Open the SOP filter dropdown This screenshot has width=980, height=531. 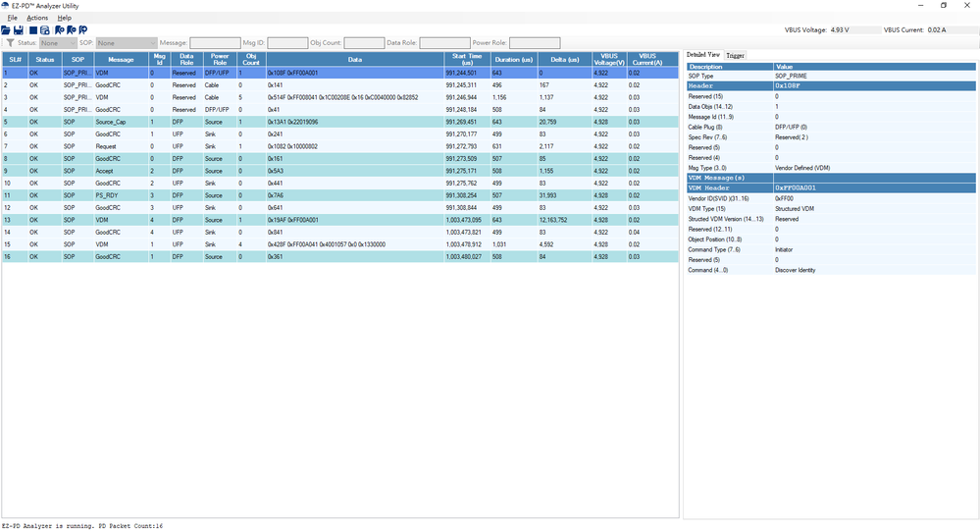pyautogui.click(x=127, y=43)
